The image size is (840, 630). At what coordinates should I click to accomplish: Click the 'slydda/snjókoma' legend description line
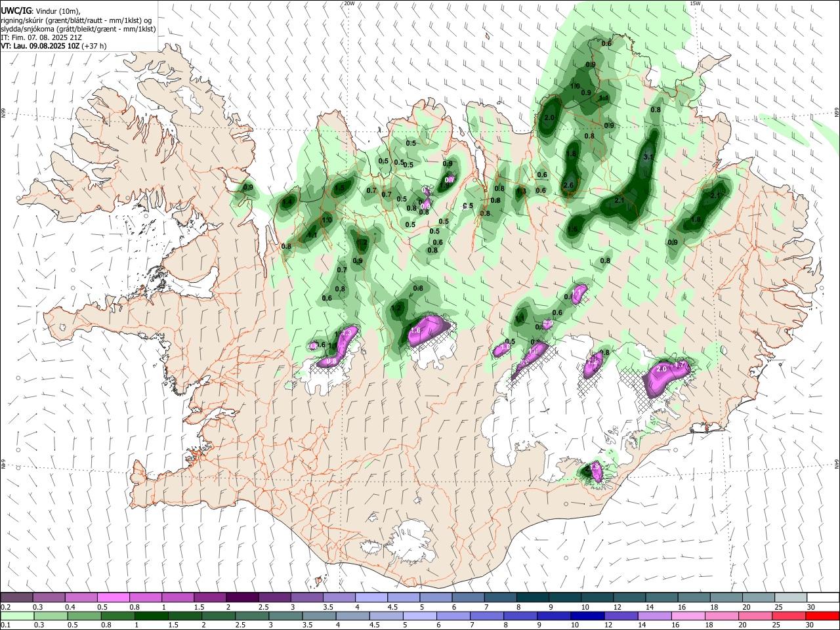pyautogui.click(x=78, y=29)
